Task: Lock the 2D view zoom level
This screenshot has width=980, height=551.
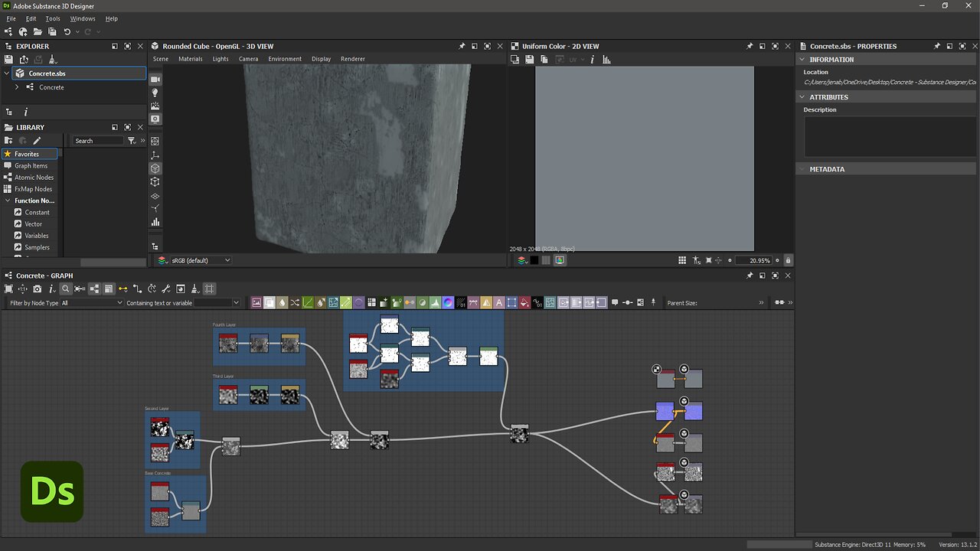Action: pyautogui.click(x=787, y=260)
